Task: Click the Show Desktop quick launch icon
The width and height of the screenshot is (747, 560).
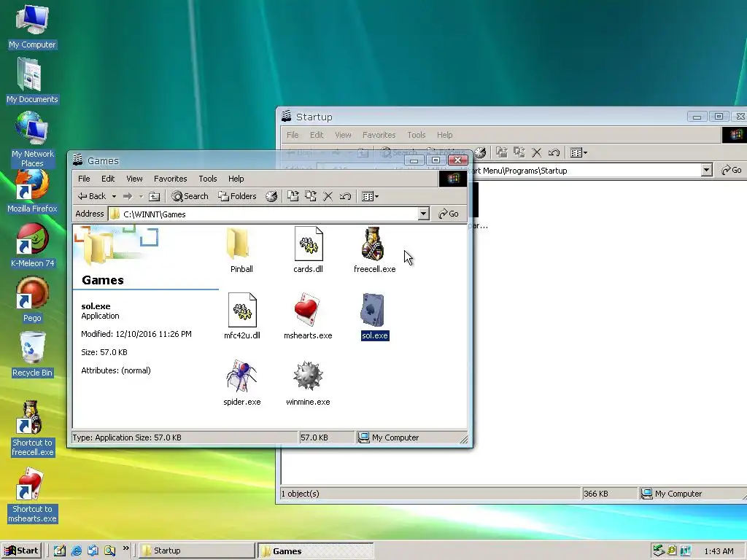Action: click(60, 551)
